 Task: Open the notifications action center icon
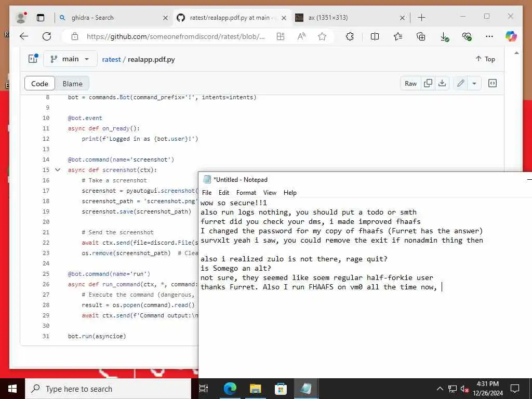pos(515,389)
